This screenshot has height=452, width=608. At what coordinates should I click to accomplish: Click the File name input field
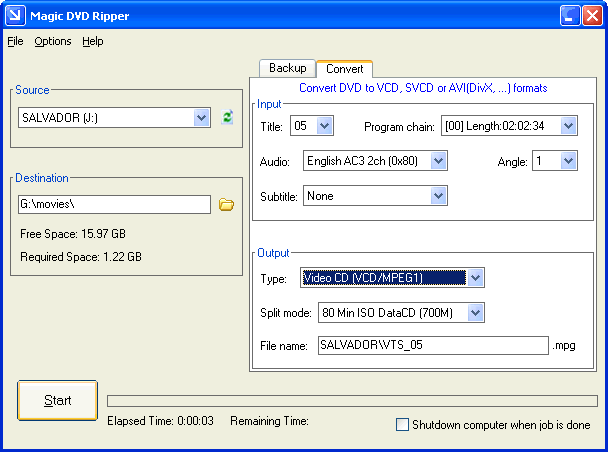click(433, 345)
